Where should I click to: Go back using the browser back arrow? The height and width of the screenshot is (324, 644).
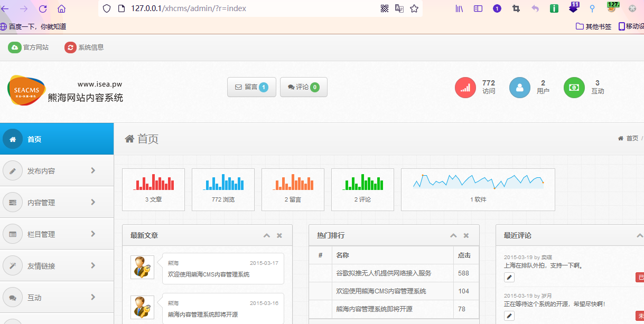(5, 8)
